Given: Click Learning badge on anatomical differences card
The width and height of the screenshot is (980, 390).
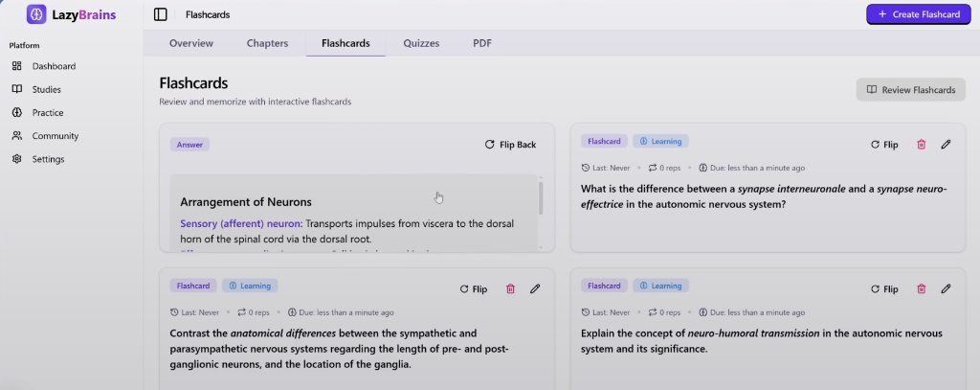Looking at the screenshot, I should 250,287.
